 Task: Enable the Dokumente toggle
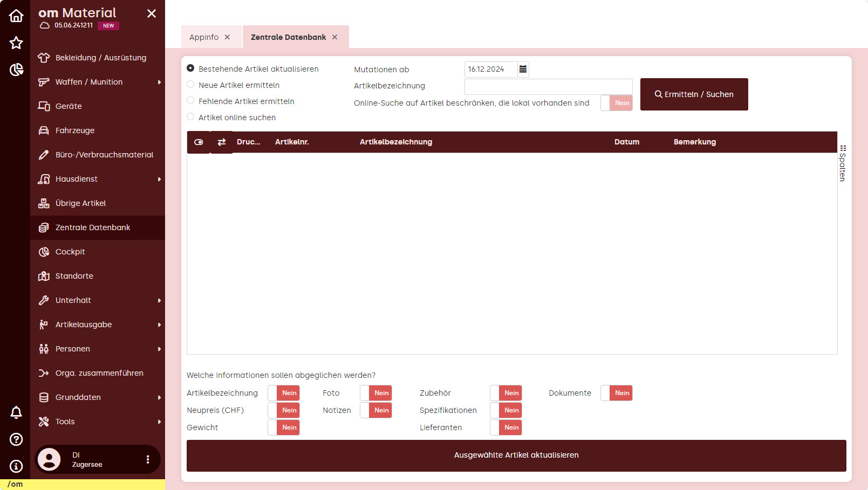[617, 393]
